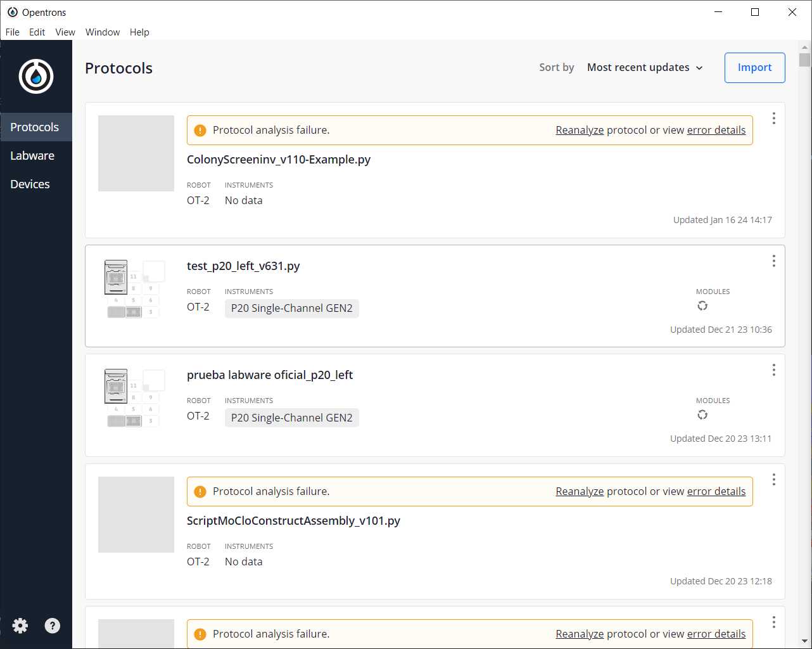Click P20 Single-Channel GEN2 tag in prueba labware card
Image resolution: width=812 pixels, height=649 pixels.
(292, 418)
